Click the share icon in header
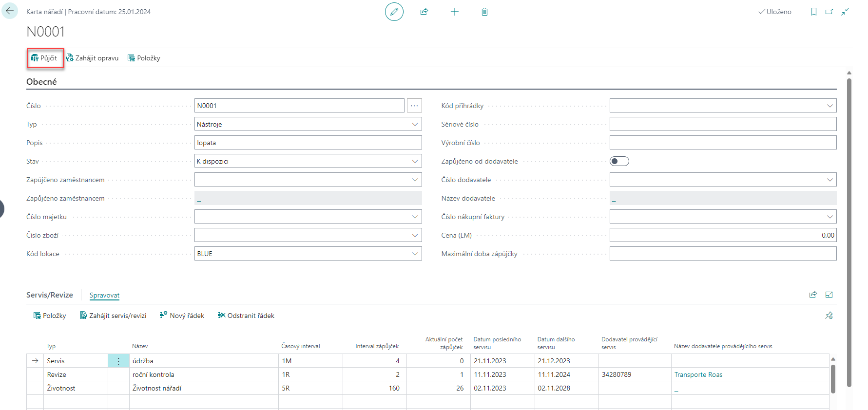 (424, 12)
